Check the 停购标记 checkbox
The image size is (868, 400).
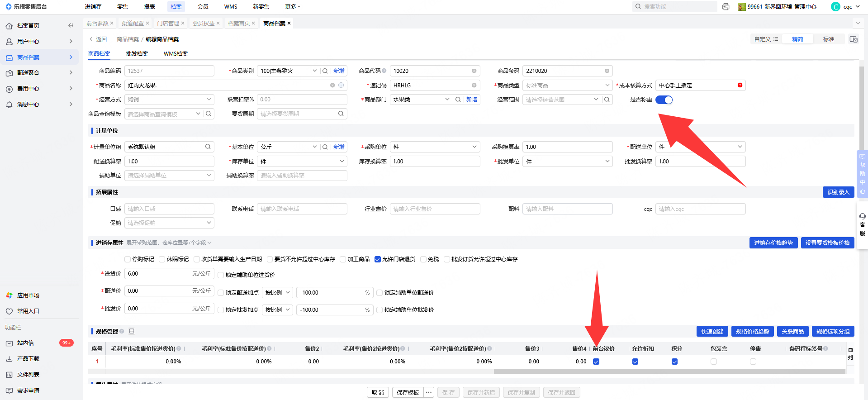click(128, 259)
